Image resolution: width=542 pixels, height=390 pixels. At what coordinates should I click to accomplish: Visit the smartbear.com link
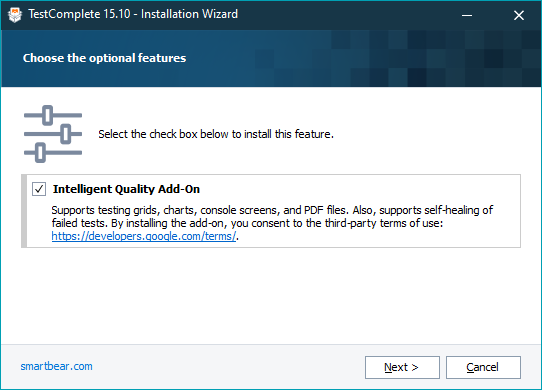(56, 366)
